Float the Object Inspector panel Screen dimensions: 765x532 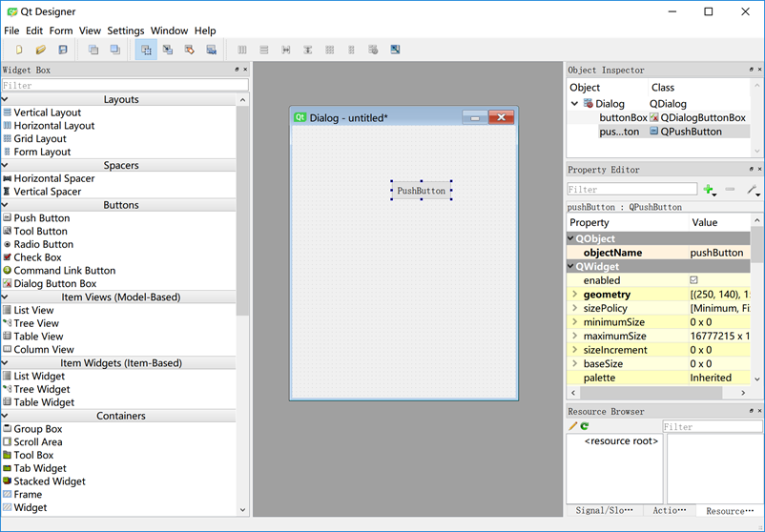(752, 70)
